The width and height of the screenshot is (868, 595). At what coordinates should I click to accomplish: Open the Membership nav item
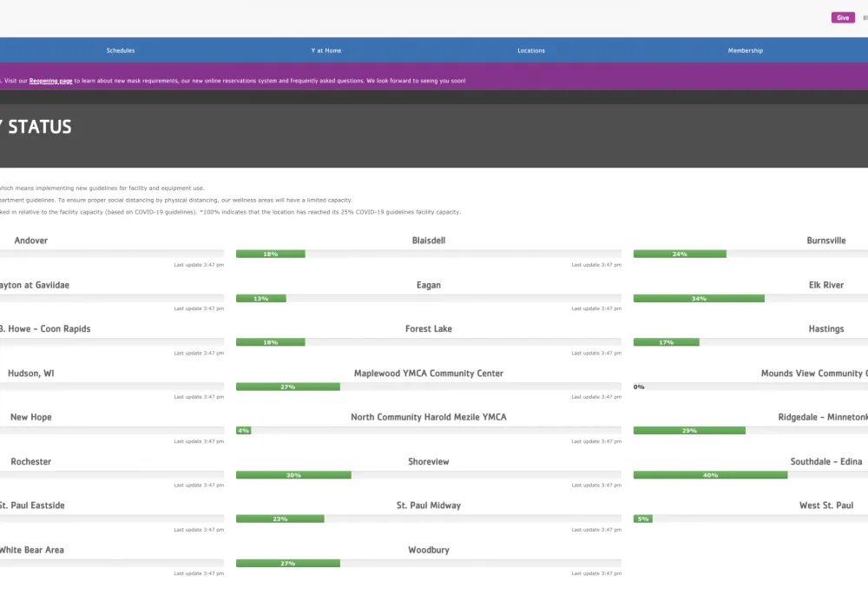click(x=745, y=50)
